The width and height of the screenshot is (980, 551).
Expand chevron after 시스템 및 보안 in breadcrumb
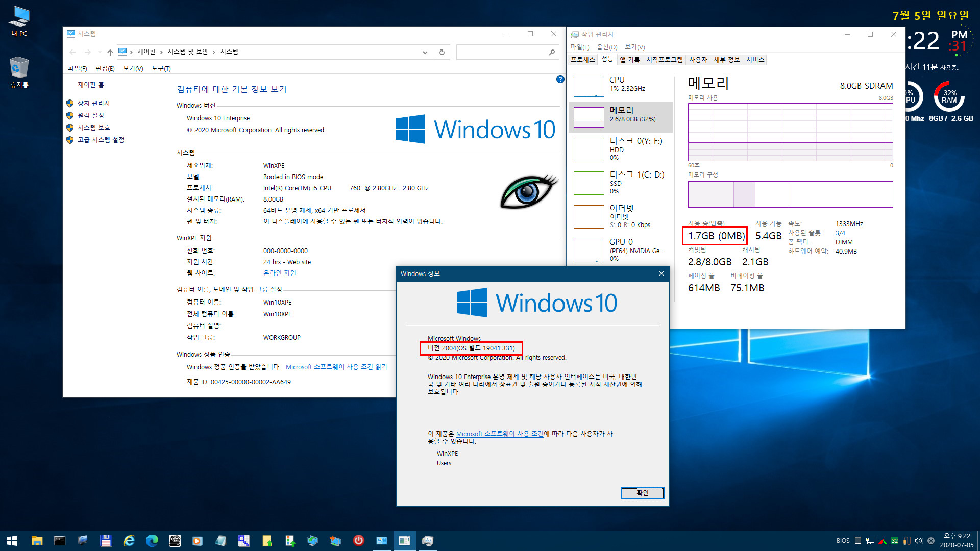pyautogui.click(x=214, y=52)
